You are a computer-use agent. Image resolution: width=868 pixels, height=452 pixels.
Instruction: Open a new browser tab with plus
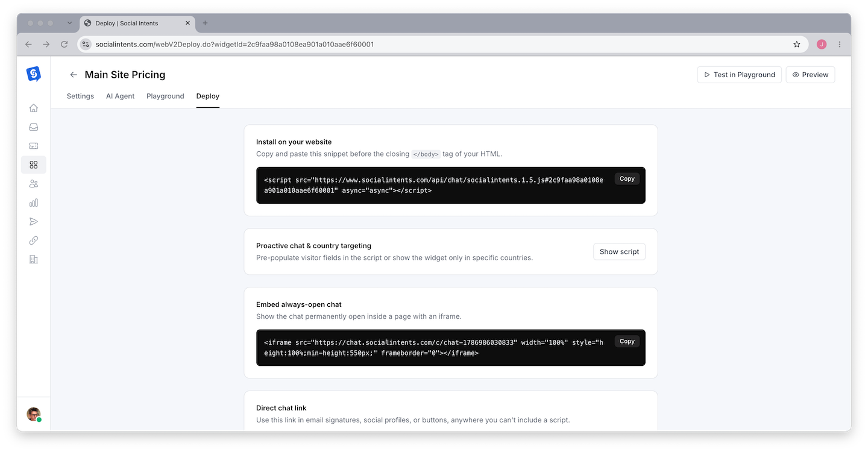pos(205,23)
